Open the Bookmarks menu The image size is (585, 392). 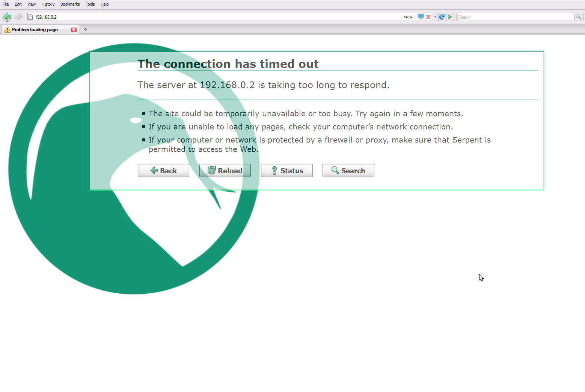(70, 4)
